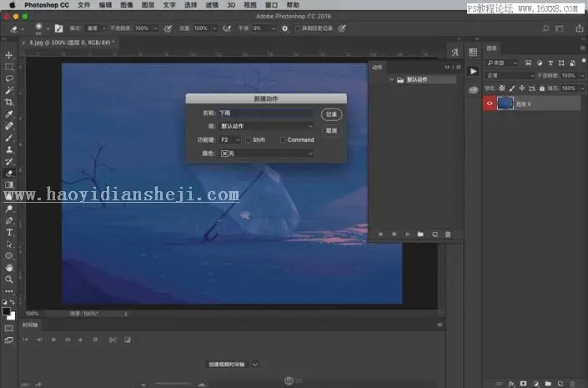Select the Clone Stamp tool
588x388 pixels.
(x=9, y=149)
